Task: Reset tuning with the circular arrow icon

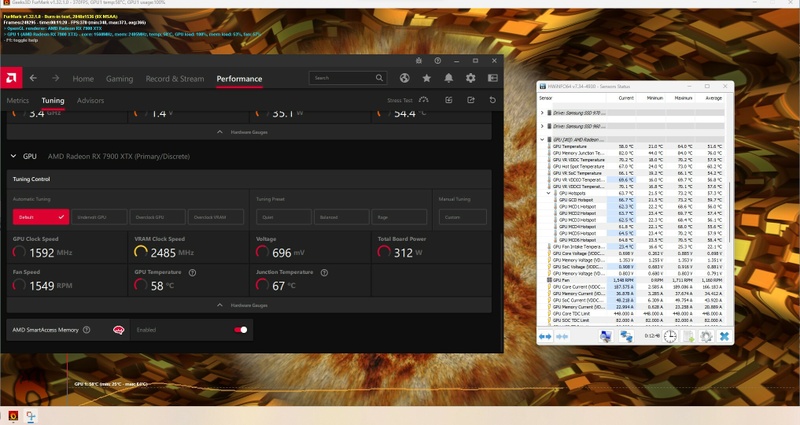Action: point(492,100)
